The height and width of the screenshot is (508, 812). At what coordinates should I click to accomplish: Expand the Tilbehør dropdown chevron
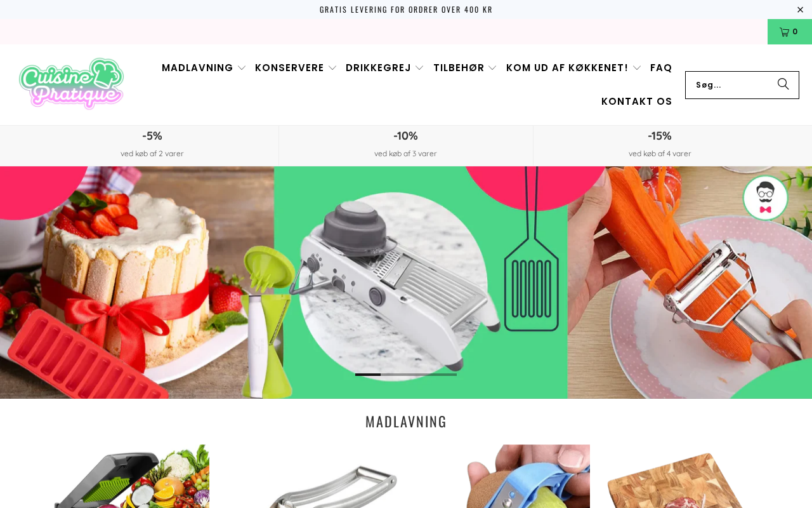[493, 68]
